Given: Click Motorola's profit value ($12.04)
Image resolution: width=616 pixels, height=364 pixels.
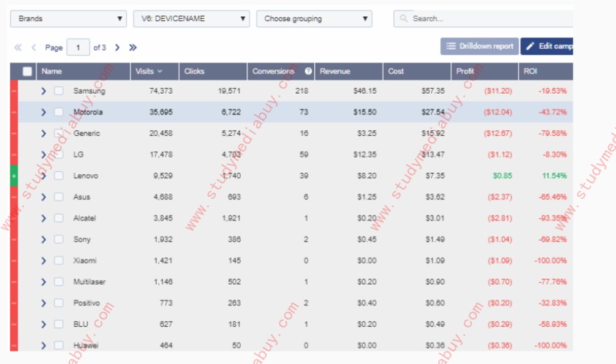Looking at the screenshot, I should pyautogui.click(x=498, y=112).
